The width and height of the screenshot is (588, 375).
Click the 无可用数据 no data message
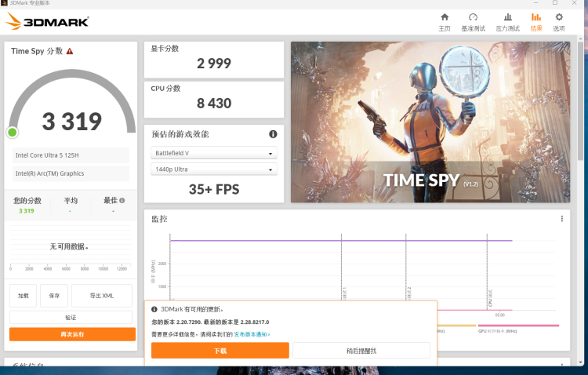[69, 246]
